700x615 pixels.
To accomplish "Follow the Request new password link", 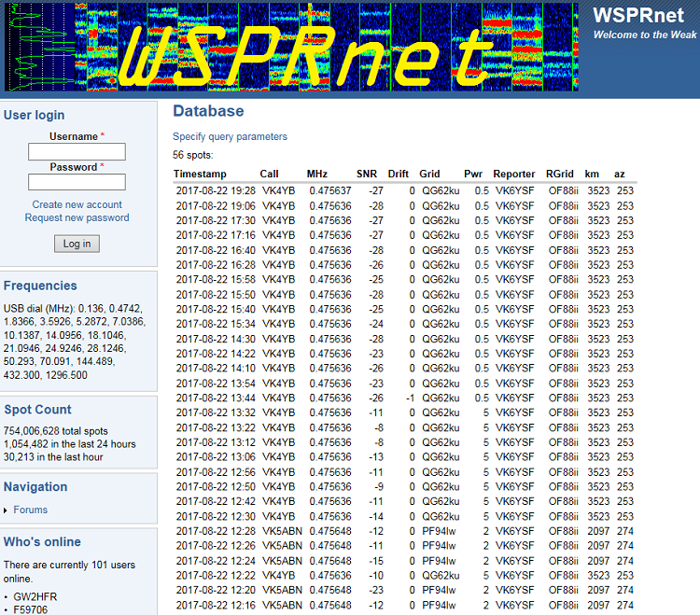I will click(x=77, y=217).
